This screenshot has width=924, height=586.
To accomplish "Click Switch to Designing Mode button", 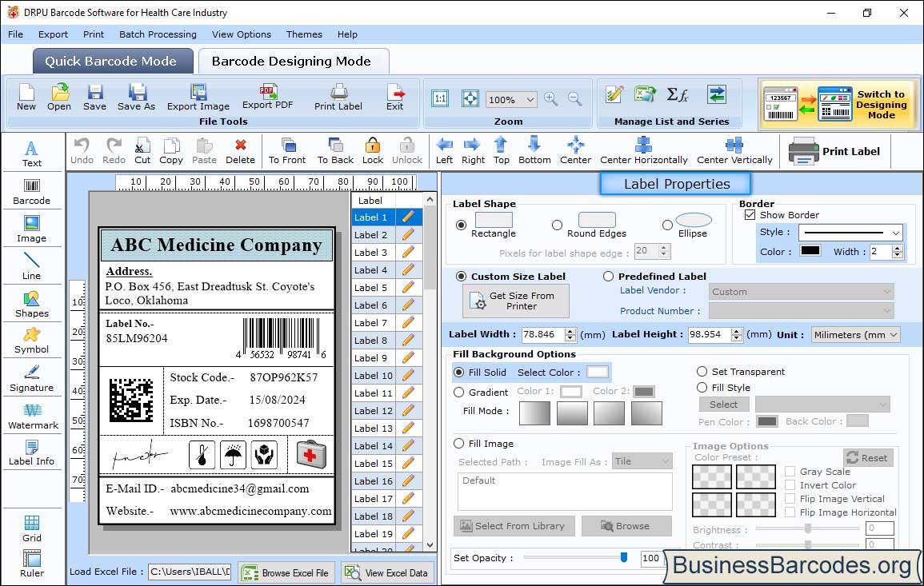I will (x=839, y=104).
